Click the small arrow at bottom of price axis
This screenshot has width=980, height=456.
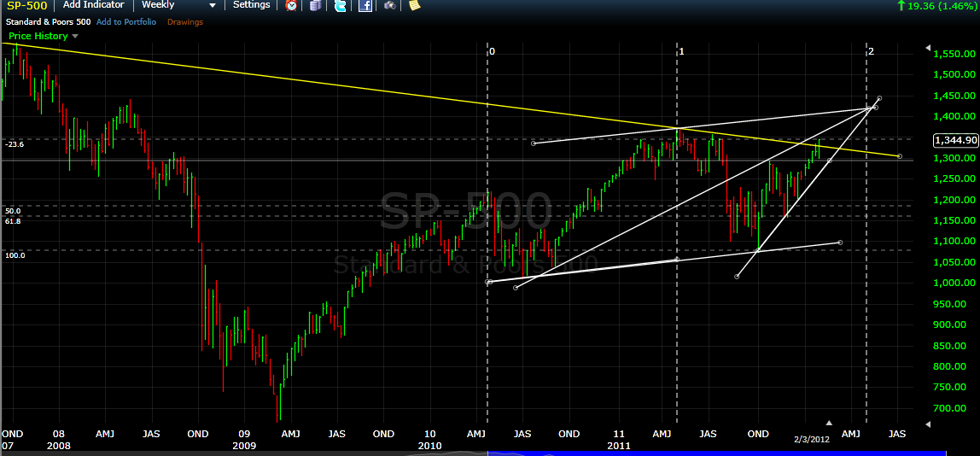tap(927, 424)
